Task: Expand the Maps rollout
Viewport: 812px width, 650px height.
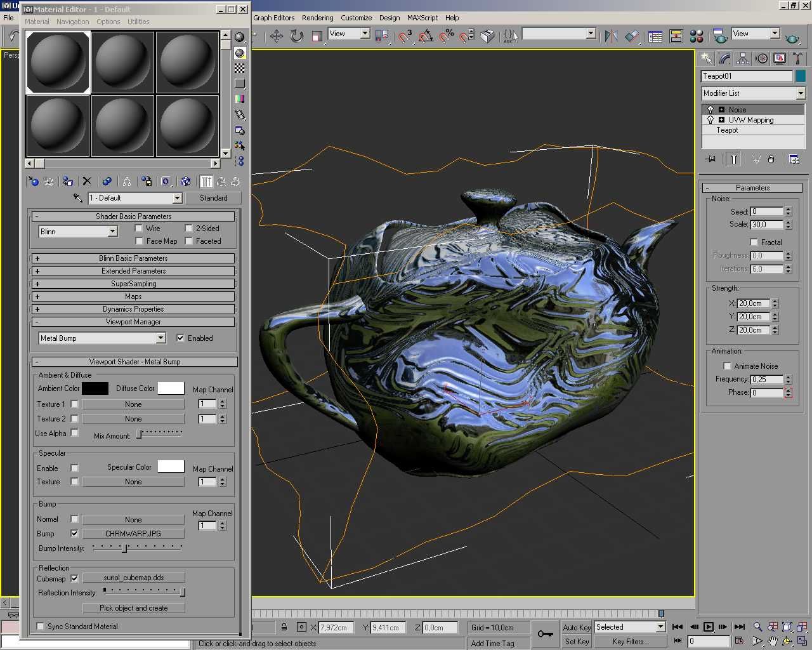Action: tap(133, 296)
